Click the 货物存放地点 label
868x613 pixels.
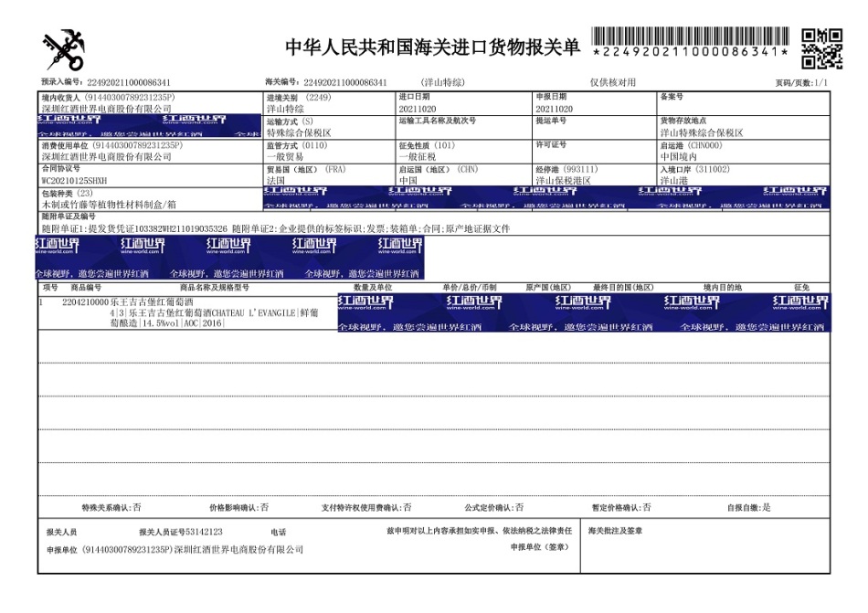coord(683,121)
